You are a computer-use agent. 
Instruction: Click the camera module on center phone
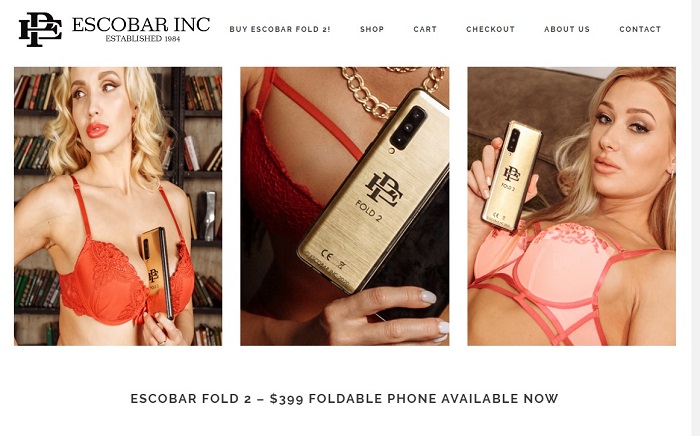pyautogui.click(x=408, y=128)
